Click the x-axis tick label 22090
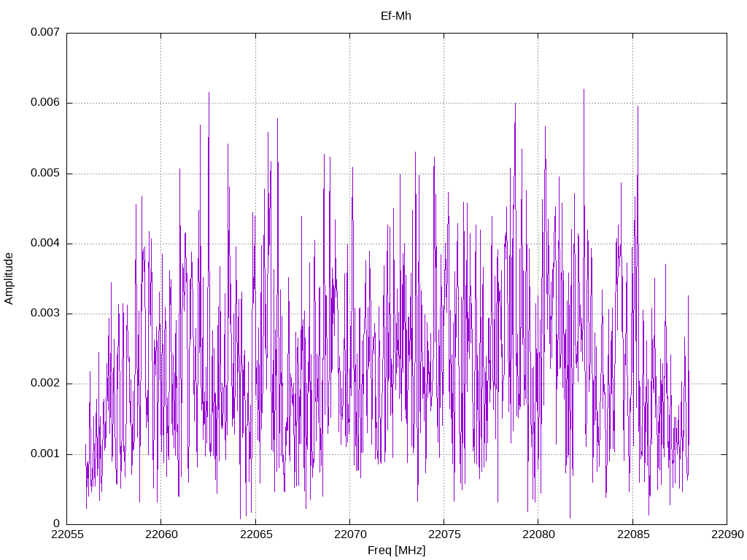 pyautogui.click(x=727, y=534)
